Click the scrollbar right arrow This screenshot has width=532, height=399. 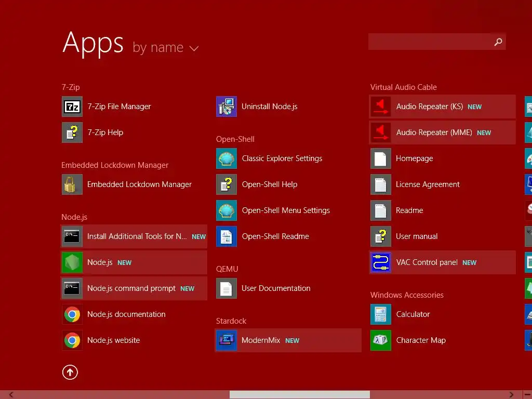pos(511,395)
